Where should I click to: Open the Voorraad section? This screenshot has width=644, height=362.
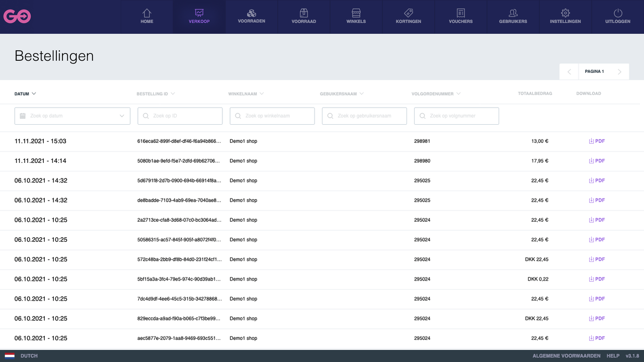[304, 17]
